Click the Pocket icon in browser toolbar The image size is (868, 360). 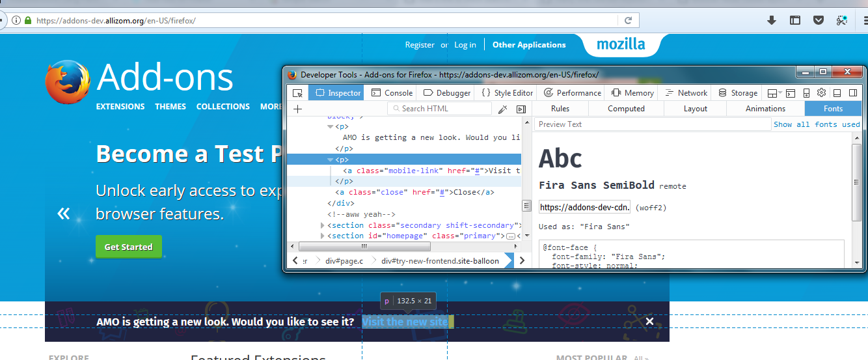pos(819,20)
